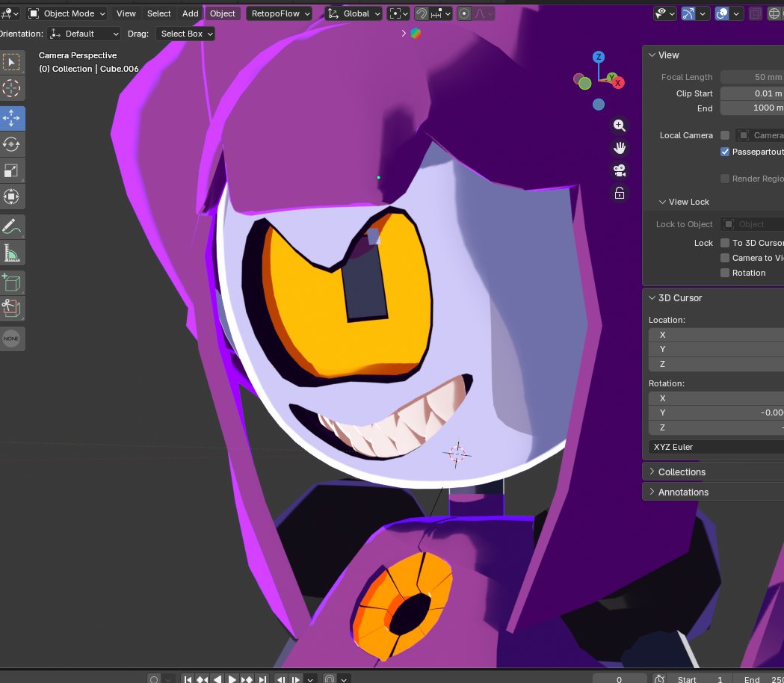This screenshot has height=683, width=784.
Task: Open the Add menu
Action: (x=190, y=13)
